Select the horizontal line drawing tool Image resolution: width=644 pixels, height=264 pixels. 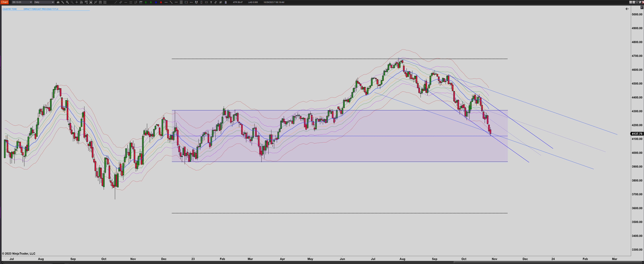pyautogui.click(x=126, y=2)
